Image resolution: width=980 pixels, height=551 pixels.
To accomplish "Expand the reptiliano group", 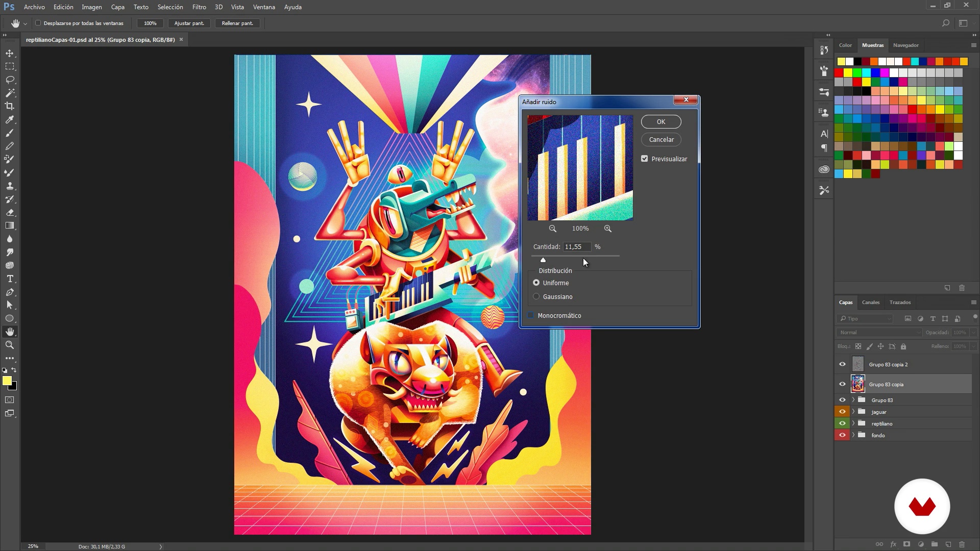I will coord(853,423).
